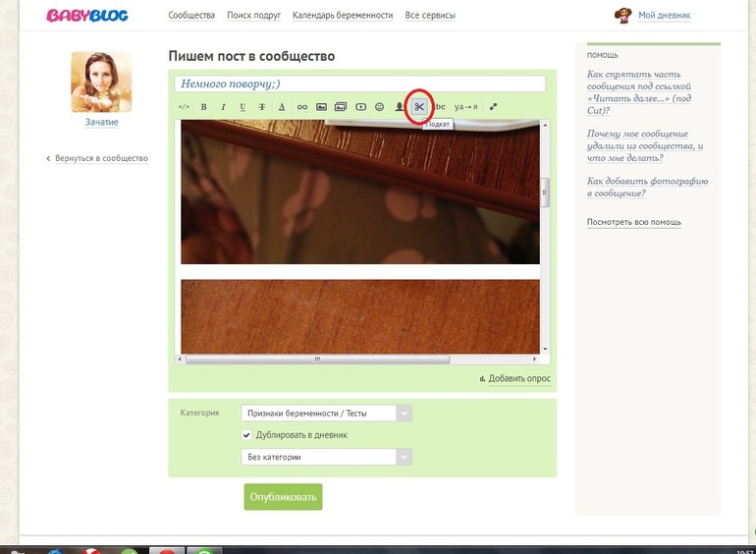Click the post title input field

coord(359,83)
